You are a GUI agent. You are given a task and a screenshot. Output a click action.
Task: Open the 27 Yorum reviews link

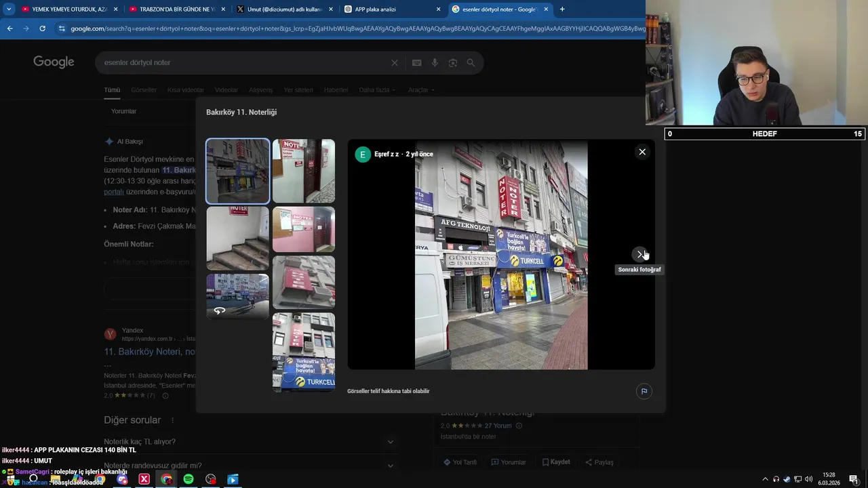498,426
